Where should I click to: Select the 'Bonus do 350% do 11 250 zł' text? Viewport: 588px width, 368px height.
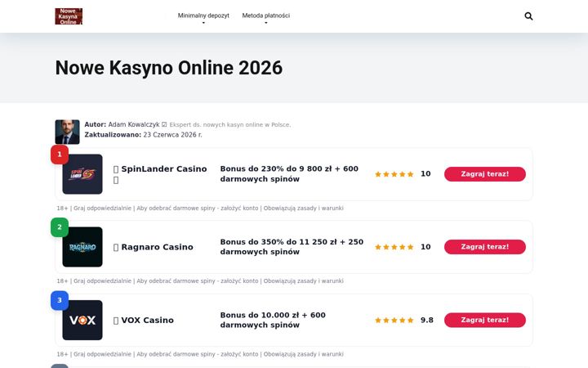(278, 242)
